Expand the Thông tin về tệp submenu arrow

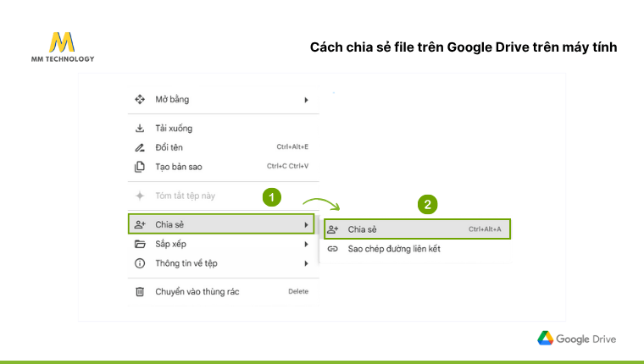point(306,263)
